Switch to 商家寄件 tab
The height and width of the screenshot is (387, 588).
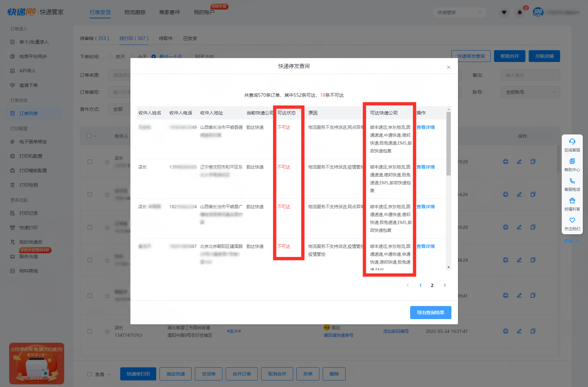(x=170, y=12)
